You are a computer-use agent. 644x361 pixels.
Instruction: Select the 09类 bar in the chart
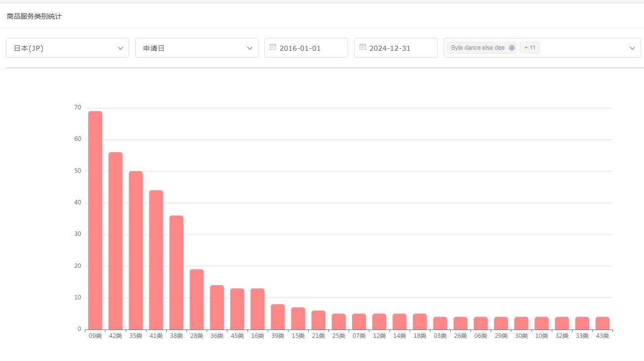[x=95, y=220]
